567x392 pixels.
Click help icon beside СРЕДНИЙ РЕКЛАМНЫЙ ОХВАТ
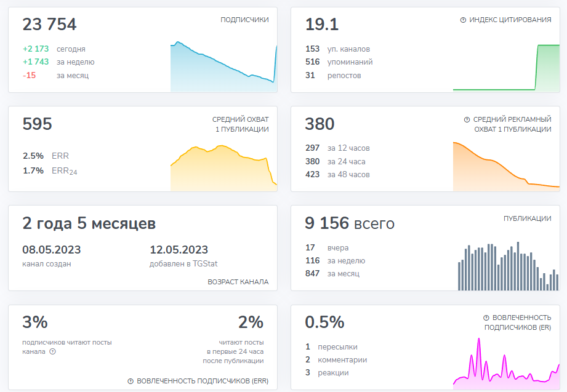pyautogui.click(x=467, y=119)
